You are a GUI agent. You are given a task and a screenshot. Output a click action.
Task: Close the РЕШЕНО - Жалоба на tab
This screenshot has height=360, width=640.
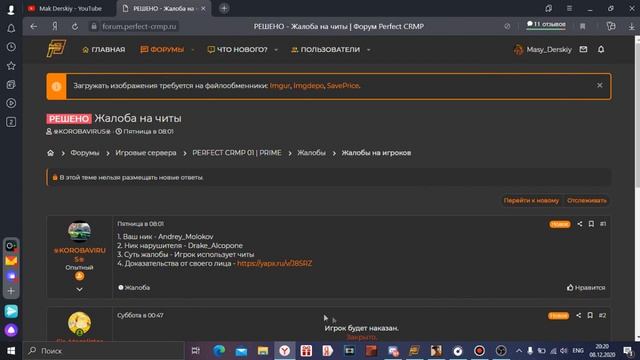pyautogui.click(x=203, y=8)
